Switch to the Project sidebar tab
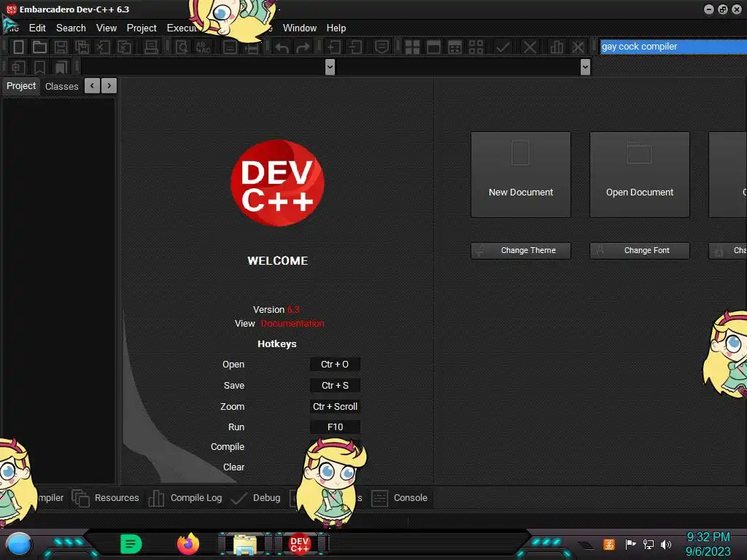Screen dimensions: 747x560 click(21, 86)
